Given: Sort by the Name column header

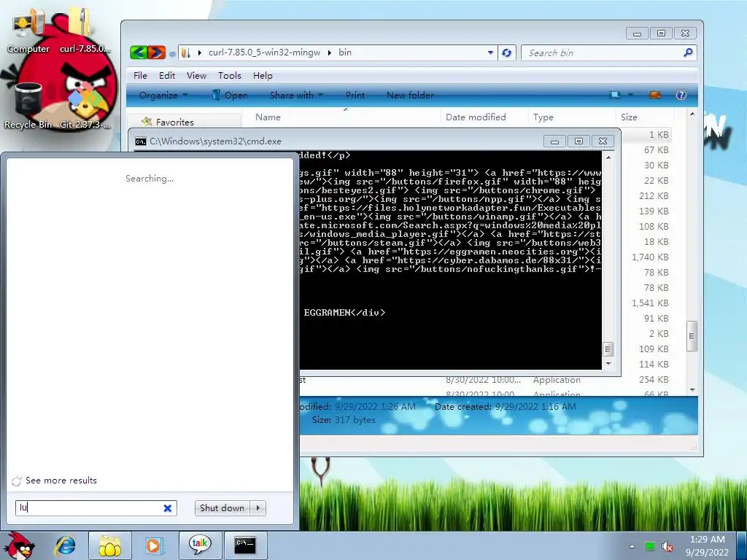Looking at the screenshot, I should (341, 117).
